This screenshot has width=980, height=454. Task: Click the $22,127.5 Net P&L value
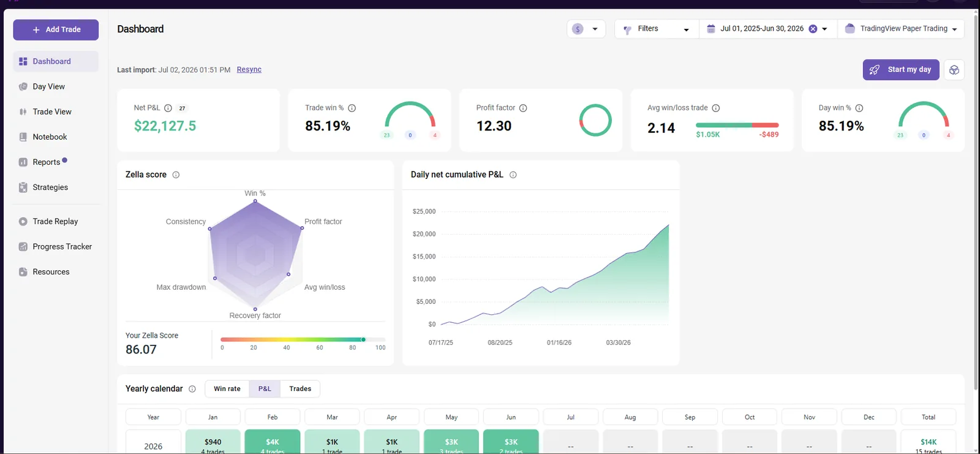[165, 126]
